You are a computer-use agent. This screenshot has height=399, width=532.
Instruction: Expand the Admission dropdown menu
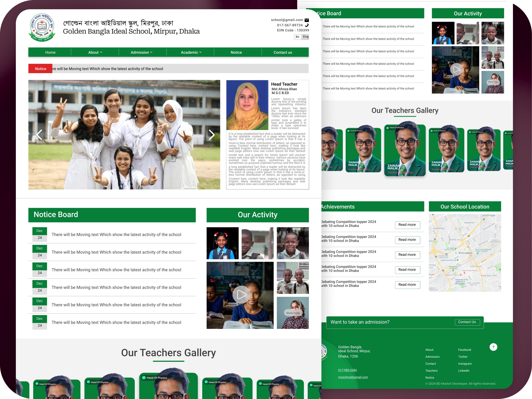pyautogui.click(x=141, y=52)
